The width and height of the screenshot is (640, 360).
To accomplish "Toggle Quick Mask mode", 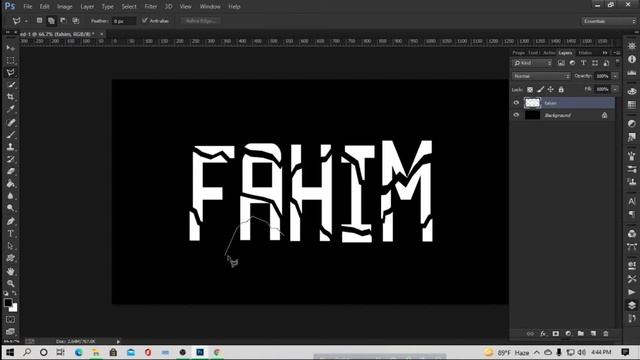I will pos(11,320).
